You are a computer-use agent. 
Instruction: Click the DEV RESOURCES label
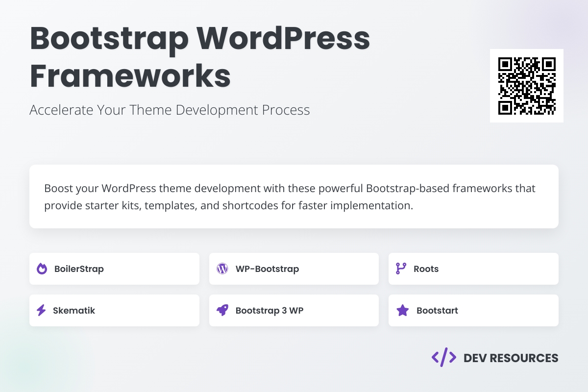coord(511,358)
